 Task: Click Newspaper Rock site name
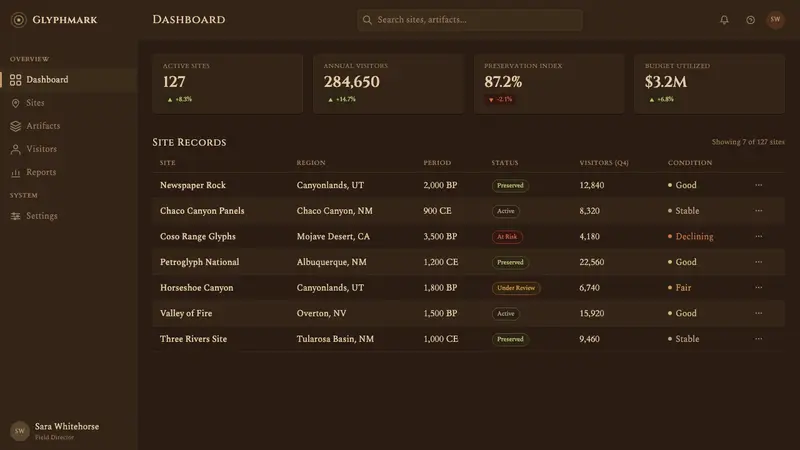coord(193,185)
